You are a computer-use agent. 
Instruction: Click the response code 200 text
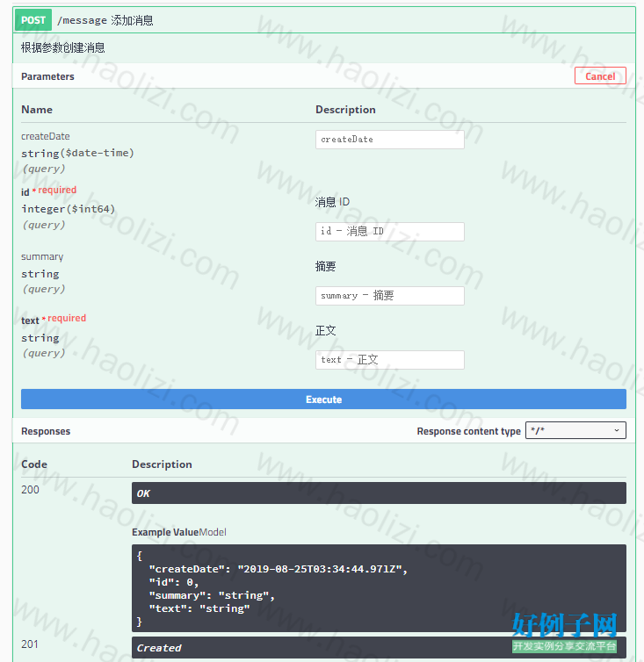coord(30,489)
